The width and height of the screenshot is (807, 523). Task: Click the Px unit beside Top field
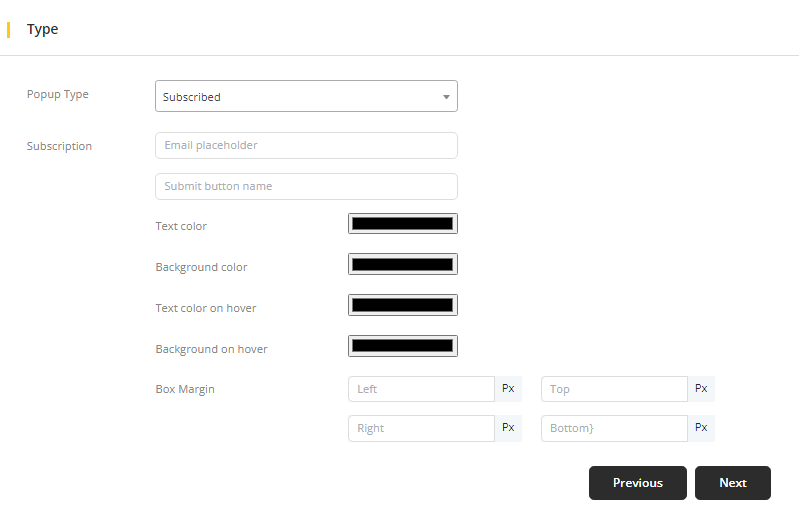point(701,389)
